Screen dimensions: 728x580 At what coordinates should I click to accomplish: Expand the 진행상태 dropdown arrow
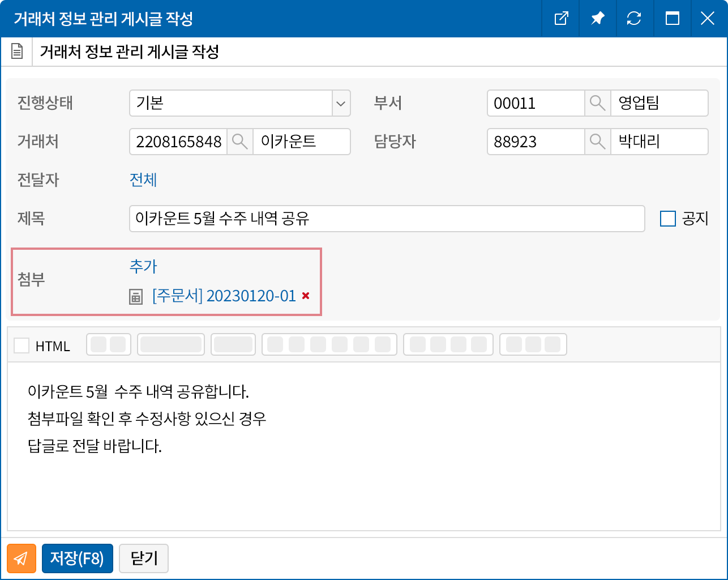point(341,104)
